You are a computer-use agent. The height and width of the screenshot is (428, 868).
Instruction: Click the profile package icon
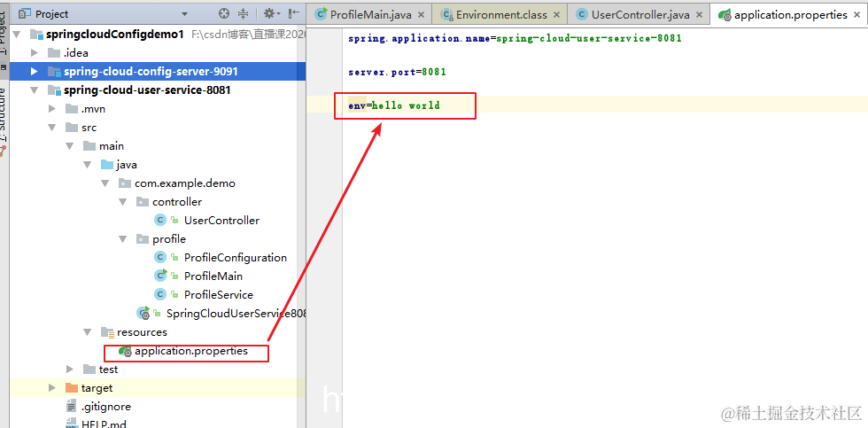143,239
